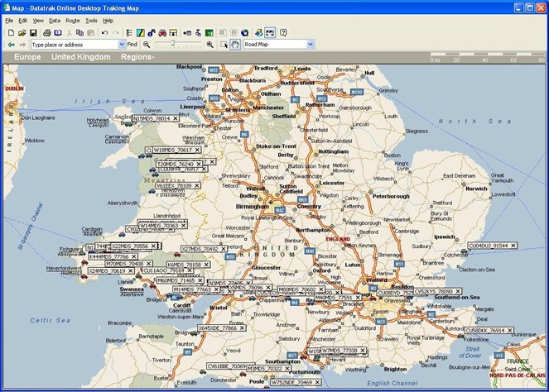
Task: Undo the last action
Action: pos(104,33)
